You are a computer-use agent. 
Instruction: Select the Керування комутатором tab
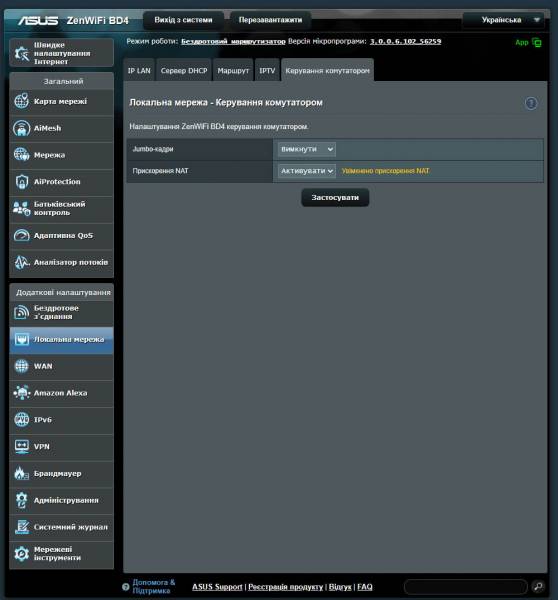pos(327,70)
